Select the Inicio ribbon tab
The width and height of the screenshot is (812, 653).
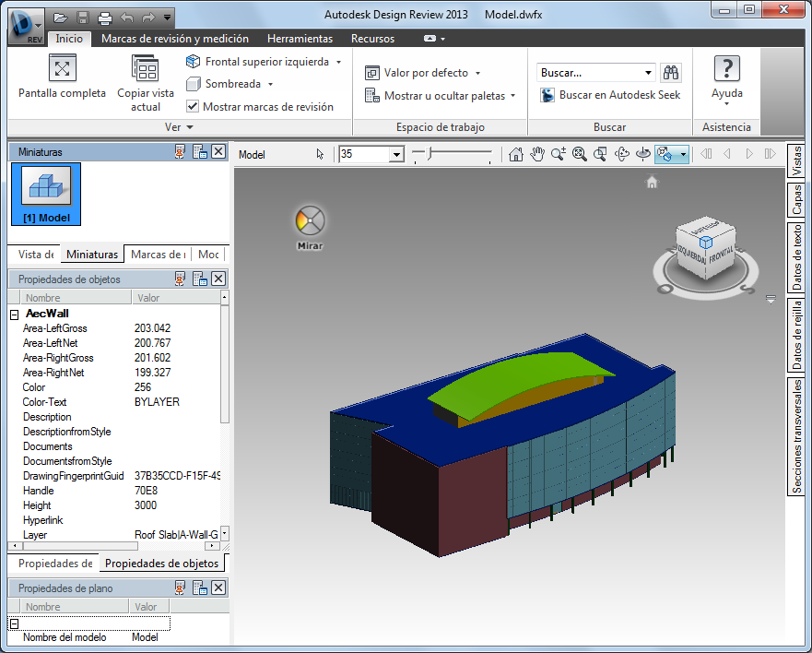click(x=69, y=39)
